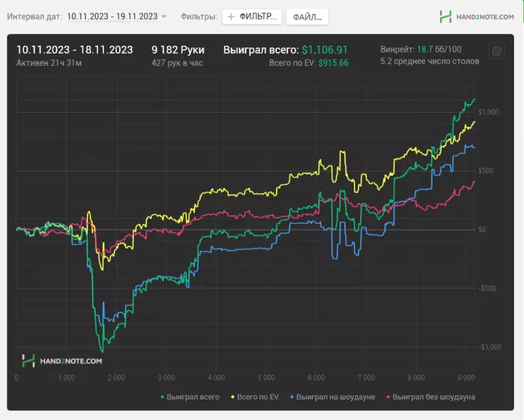This screenshot has height=420, width=524.
Task: Click the 5 000 x-axis tick label
Action: [266, 377]
